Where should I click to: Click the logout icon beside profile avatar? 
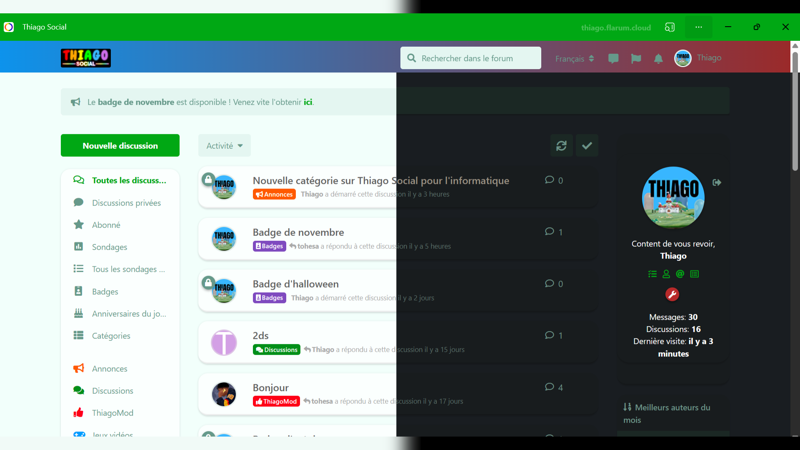click(x=717, y=183)
